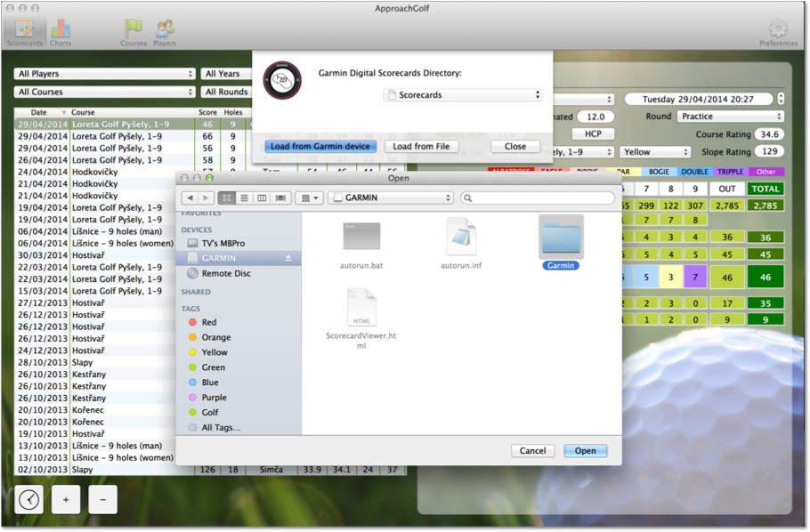The height and width of the screenshot is (532, 810).
Task: Eject the GARMIN device
Action: 288,258
